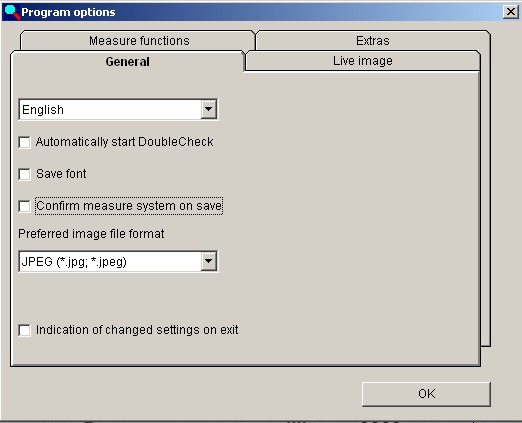
Task: Click the 'Indication of changed settings on exit' label
Action: click(137, 330)
